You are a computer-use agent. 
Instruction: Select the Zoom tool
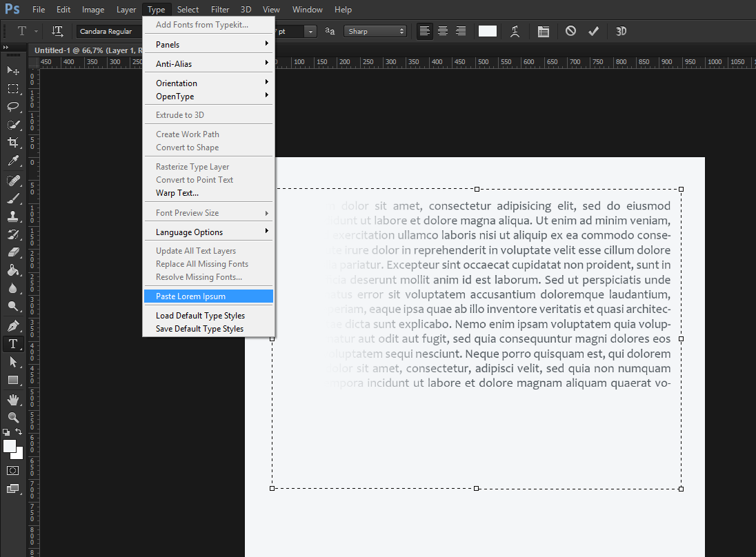[13, 417]
